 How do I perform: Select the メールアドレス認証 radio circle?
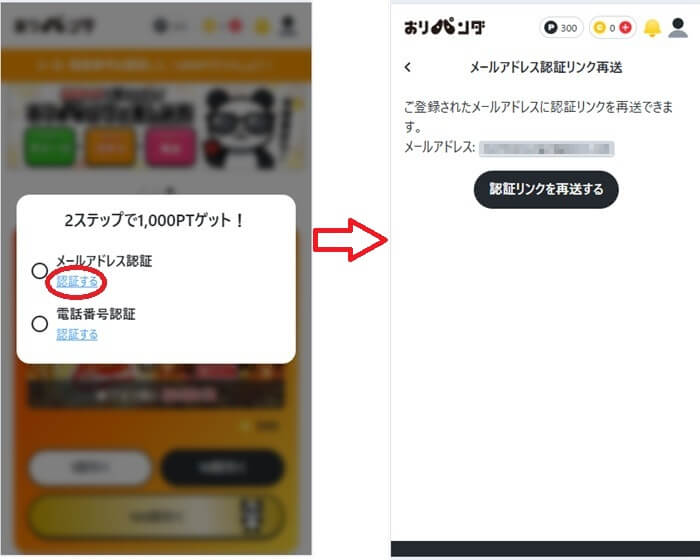click(40, 271)
